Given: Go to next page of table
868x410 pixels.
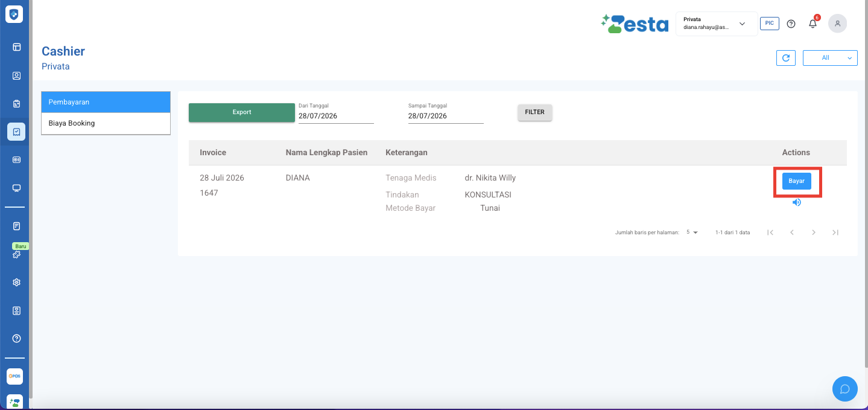Looking at the screenshot, I should point(814,232).
